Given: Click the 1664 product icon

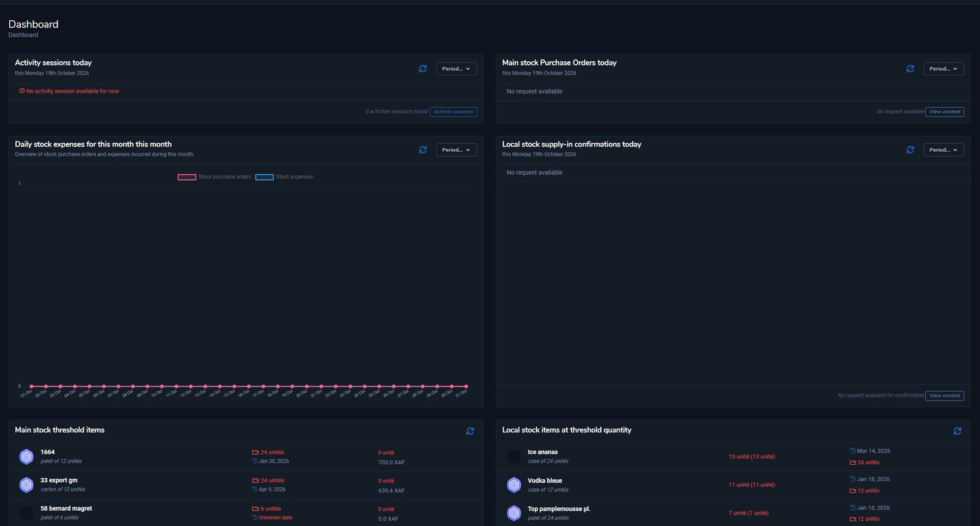Looking at the screenshot, I should coord(26,457).
